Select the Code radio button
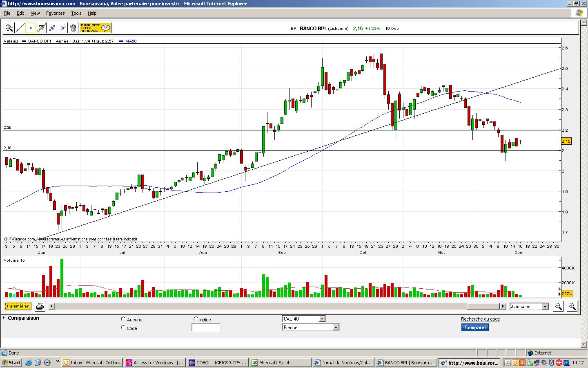 [x=123, y=328]
